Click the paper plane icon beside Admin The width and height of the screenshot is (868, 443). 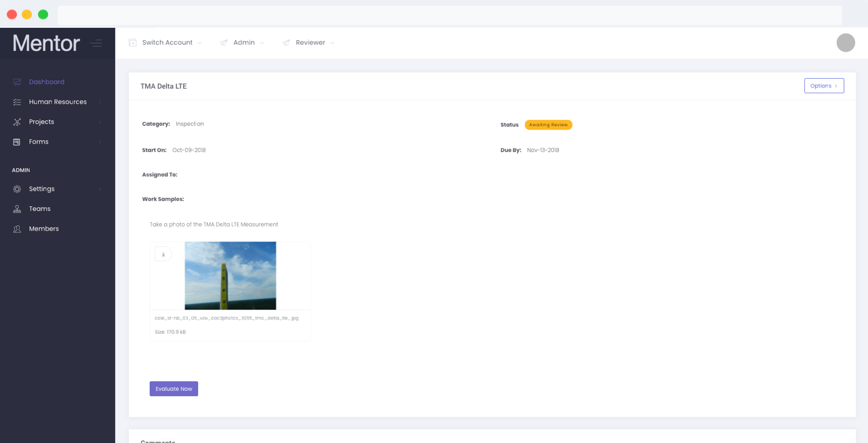pos(224,43)
